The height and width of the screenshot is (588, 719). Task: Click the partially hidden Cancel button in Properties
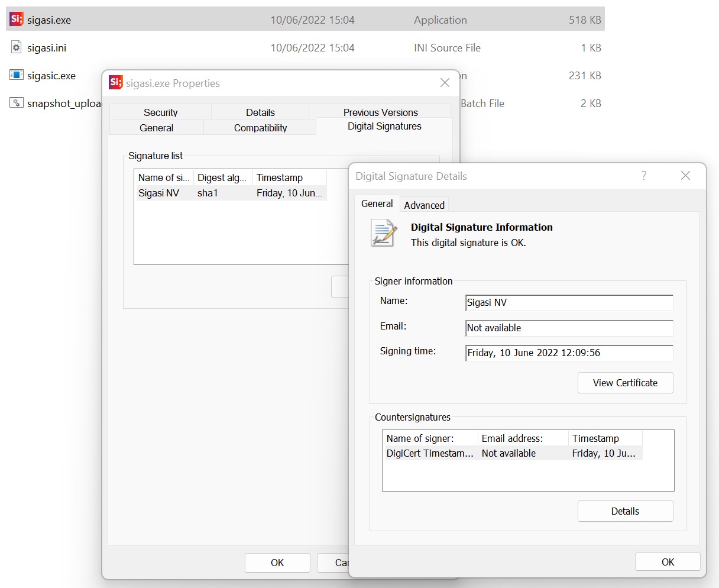[x=333, y=563]
